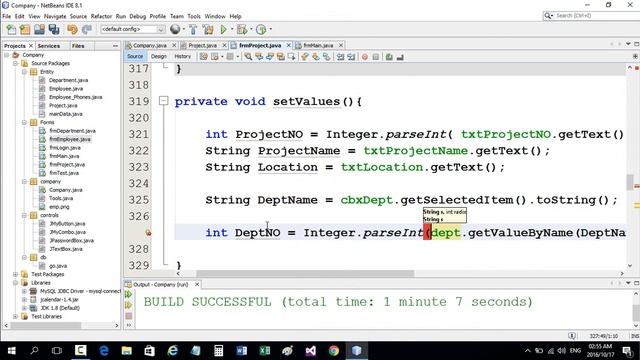Click the Re-run green arrow in Output panel

coord(129,294)
